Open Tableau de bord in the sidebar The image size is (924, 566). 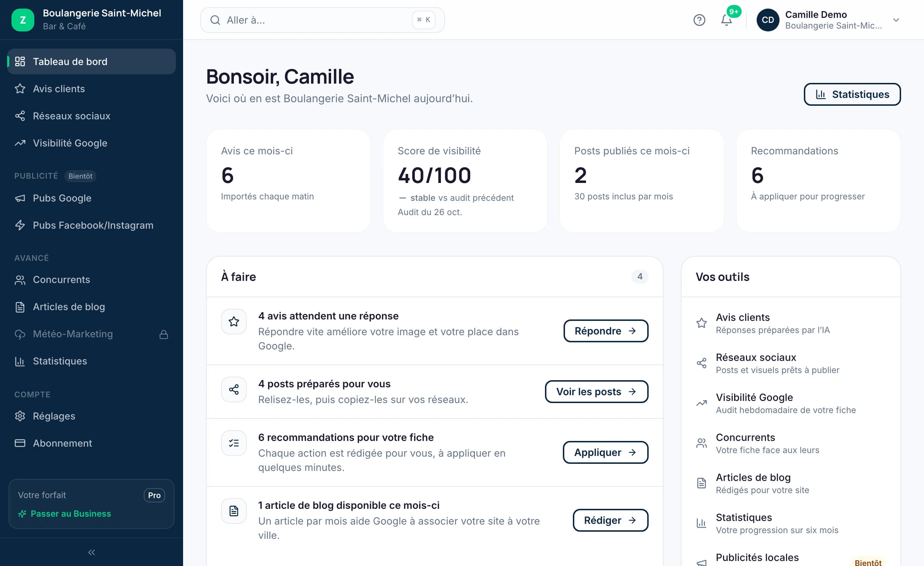pyautogui.click(x=92, y=61)
